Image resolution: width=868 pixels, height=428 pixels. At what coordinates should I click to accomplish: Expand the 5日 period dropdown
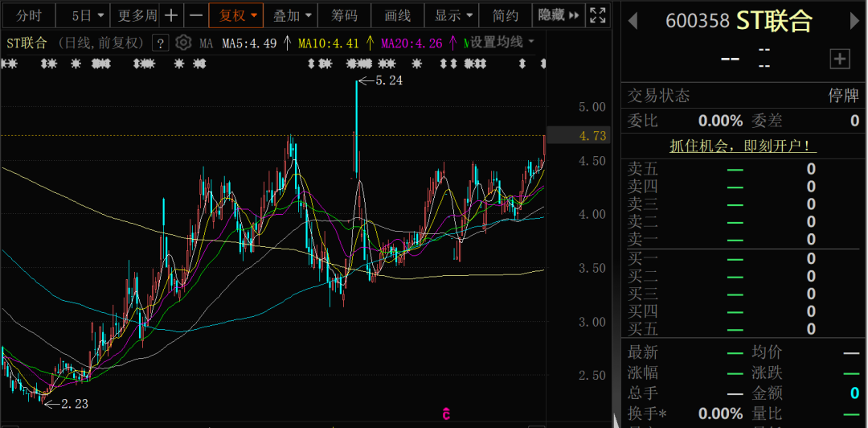tap(87, 15)
